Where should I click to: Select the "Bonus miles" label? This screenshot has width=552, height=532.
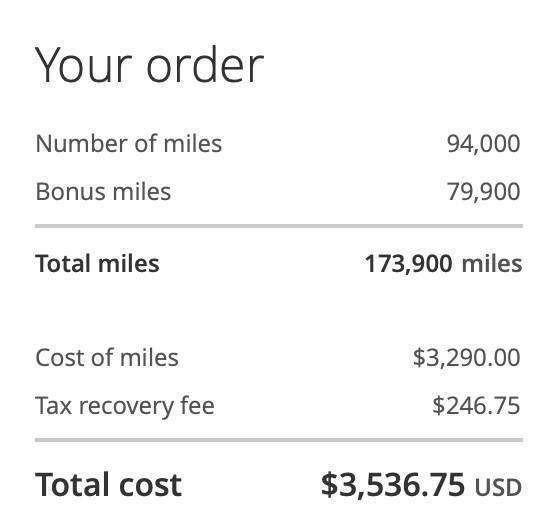[103, 192]
